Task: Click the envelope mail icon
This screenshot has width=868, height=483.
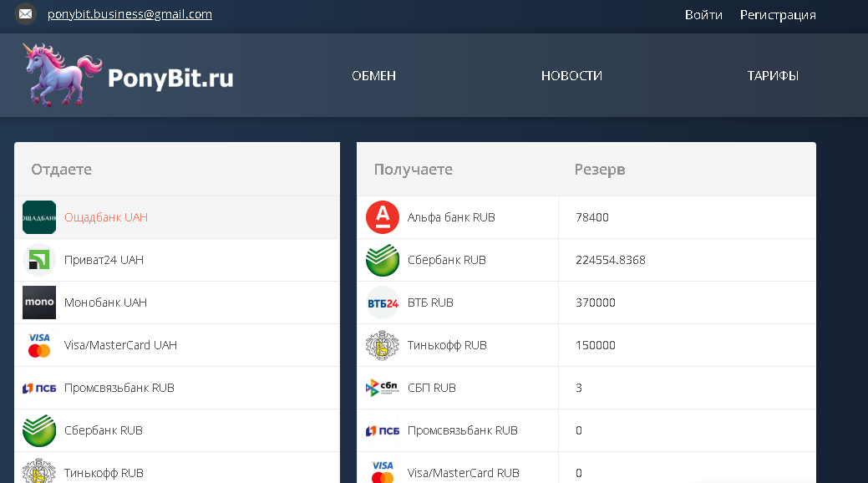Action: click(25, 14)
